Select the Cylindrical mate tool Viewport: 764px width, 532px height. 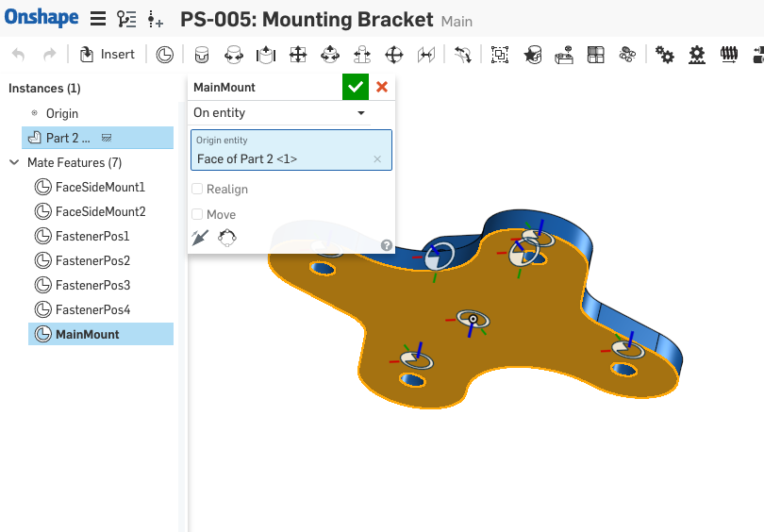(x=330, y=54)
